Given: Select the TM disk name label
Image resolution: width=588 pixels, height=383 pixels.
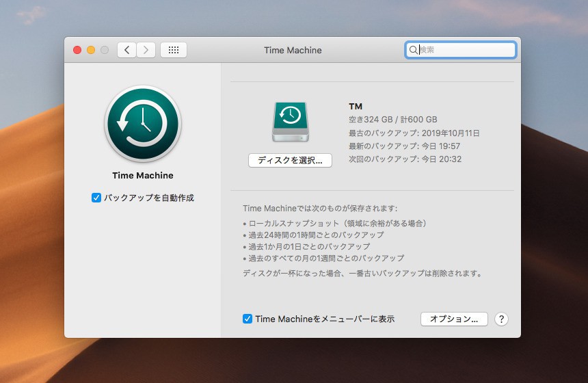Looking at the screenshot, I should [x=356, y=107].
